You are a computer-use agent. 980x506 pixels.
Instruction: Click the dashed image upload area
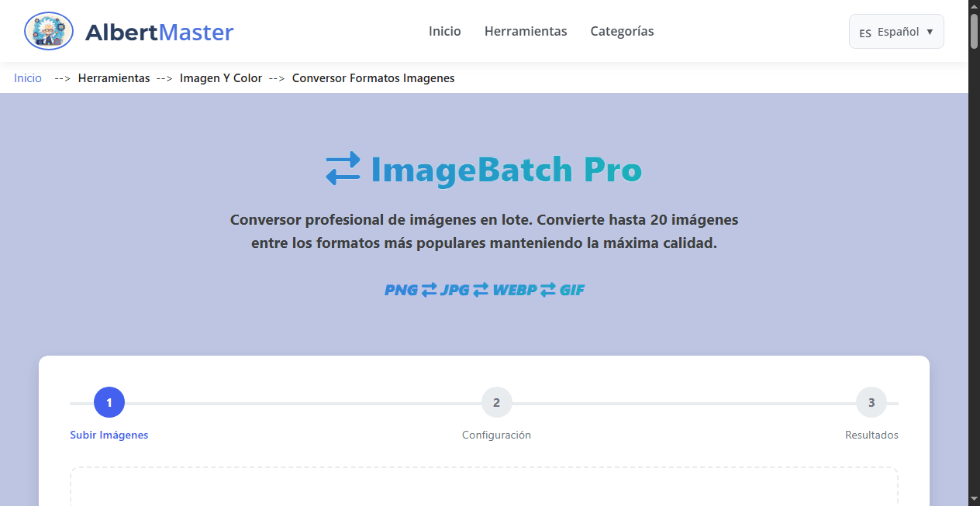[x=484, y=488]
